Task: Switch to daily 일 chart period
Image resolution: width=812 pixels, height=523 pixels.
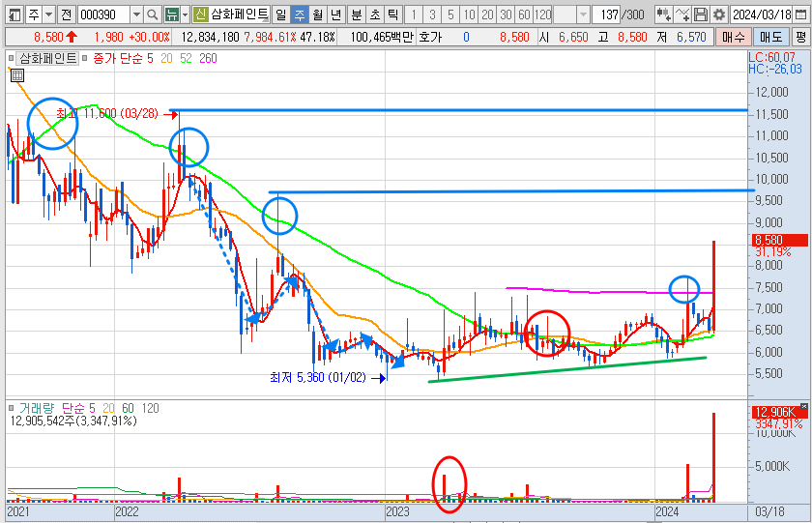Action: coord(280,15)
